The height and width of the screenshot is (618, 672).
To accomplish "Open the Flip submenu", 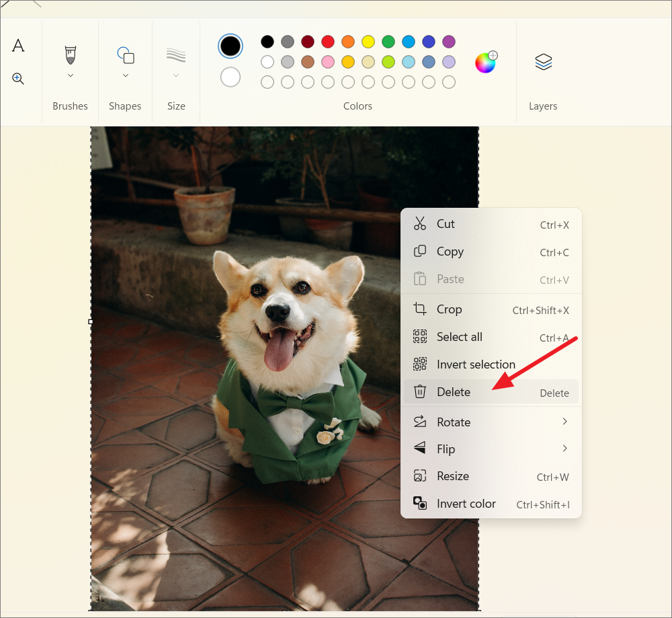I will [x=491, y=449].
